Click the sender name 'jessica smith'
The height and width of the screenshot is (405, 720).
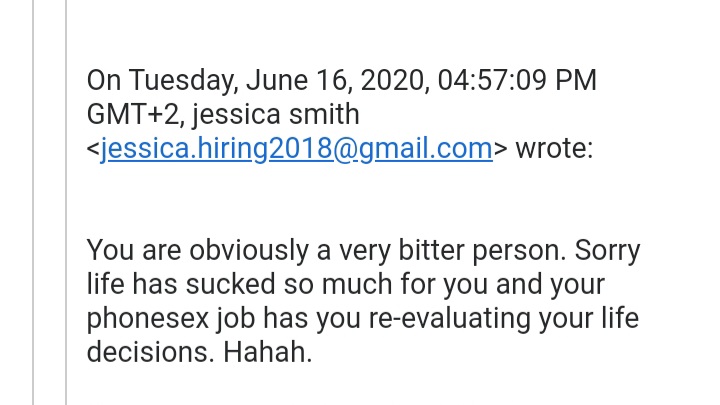click(x=276, y=114)
